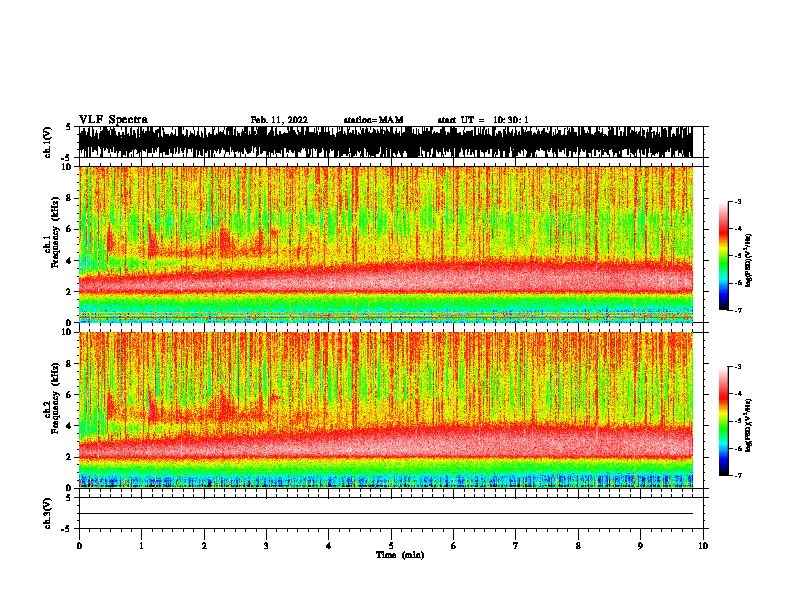Click the "ch.1(V)" waveform axis label
Screen dimensions: 792x612
(x=48, y=142)
